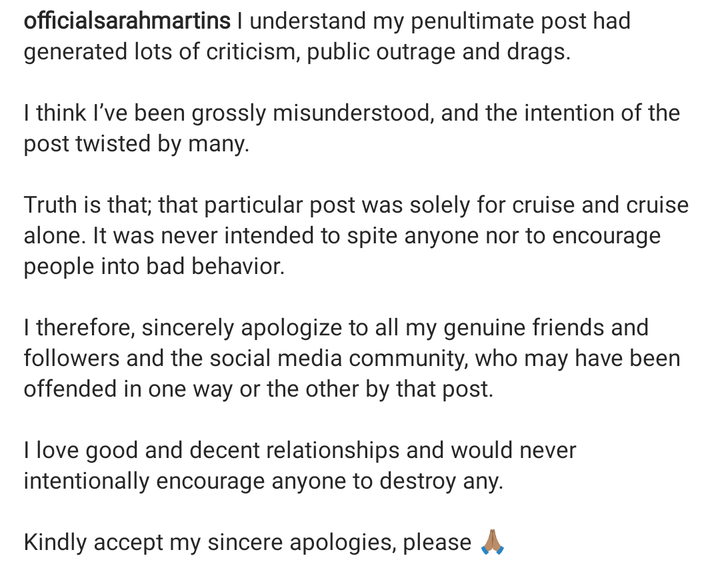The height and width of the screenshot is (567, 719).
Task: Click 'people into bad behavior.' line
Action: [154, 267]
